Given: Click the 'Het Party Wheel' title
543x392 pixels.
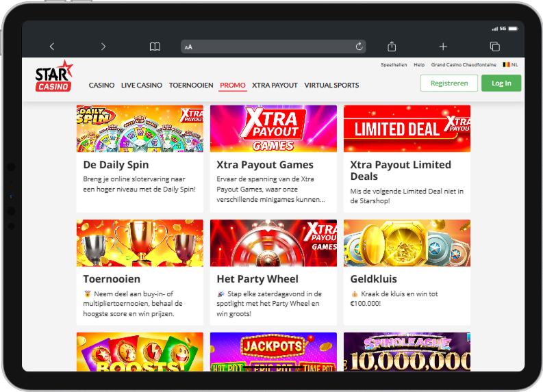Looking at the screenshot, I should [257, 279].
